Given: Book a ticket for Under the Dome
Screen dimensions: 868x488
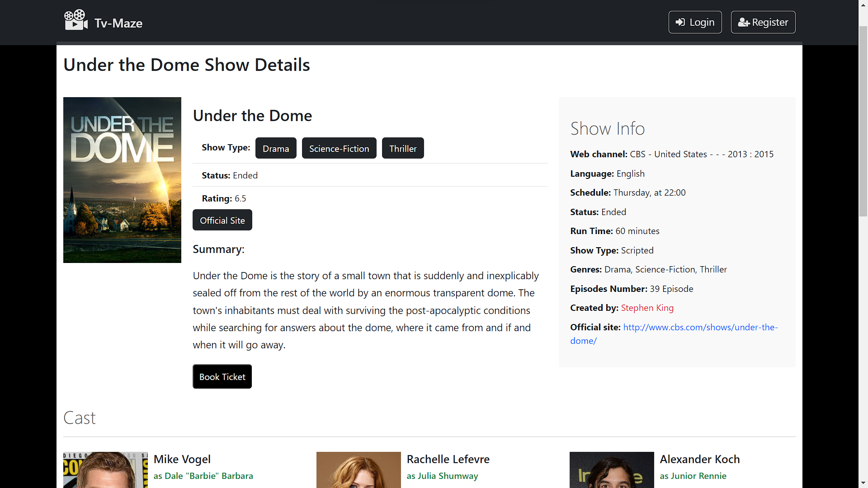Looking at the screenshot, I should pyautogui.click(x=222, y=376).
